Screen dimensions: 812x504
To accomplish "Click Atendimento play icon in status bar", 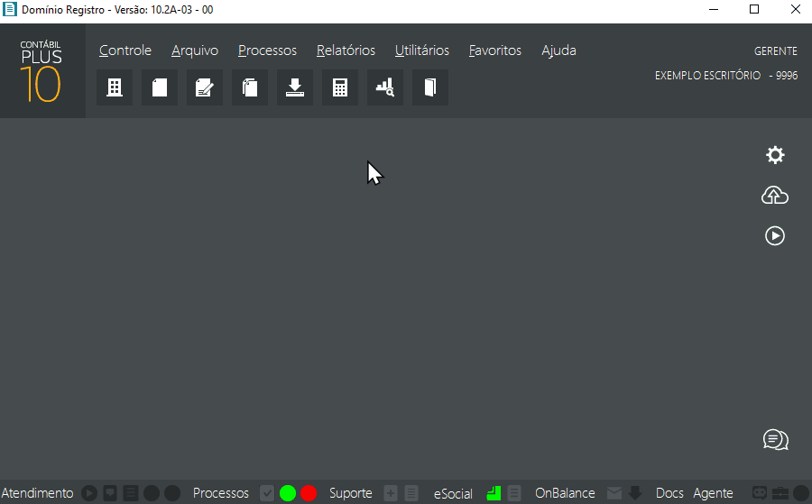I will (89, 493).
